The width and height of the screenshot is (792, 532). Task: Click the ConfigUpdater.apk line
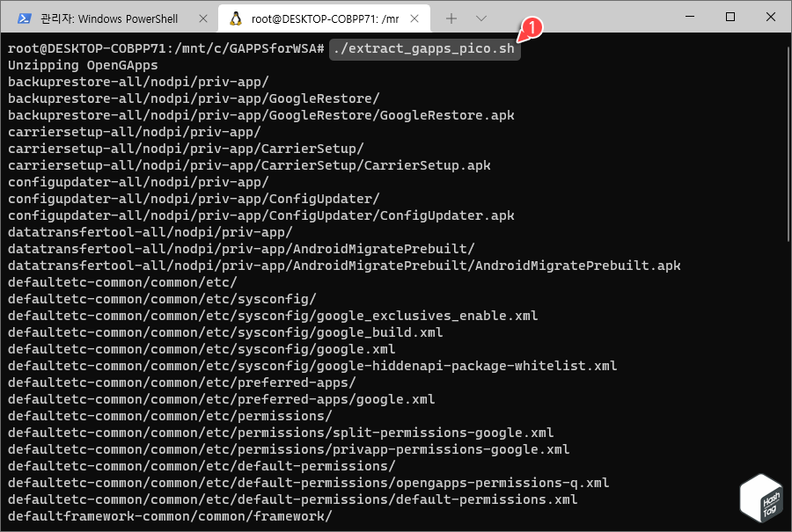pyautogui.click(x=261, y=215)
